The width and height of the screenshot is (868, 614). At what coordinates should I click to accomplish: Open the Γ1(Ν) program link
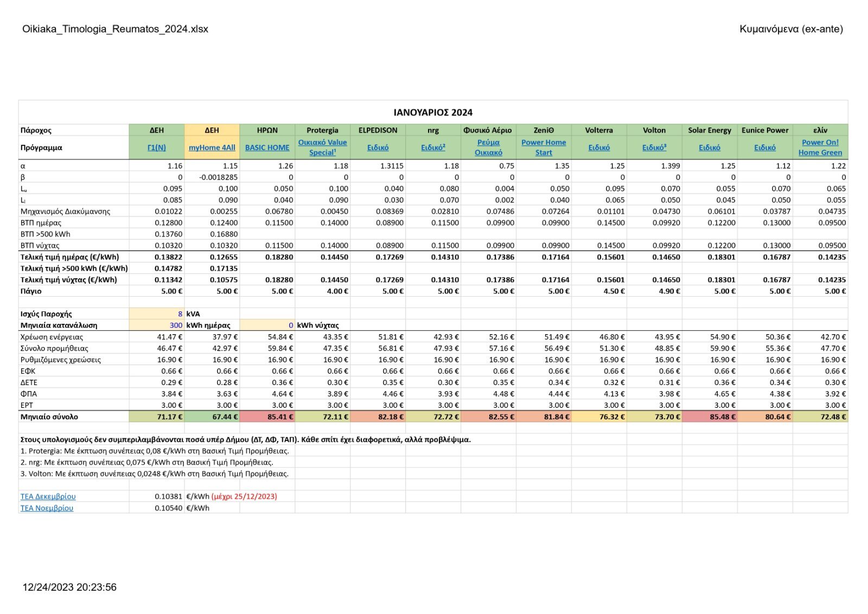pyautogui.click(x=157, y=148)
